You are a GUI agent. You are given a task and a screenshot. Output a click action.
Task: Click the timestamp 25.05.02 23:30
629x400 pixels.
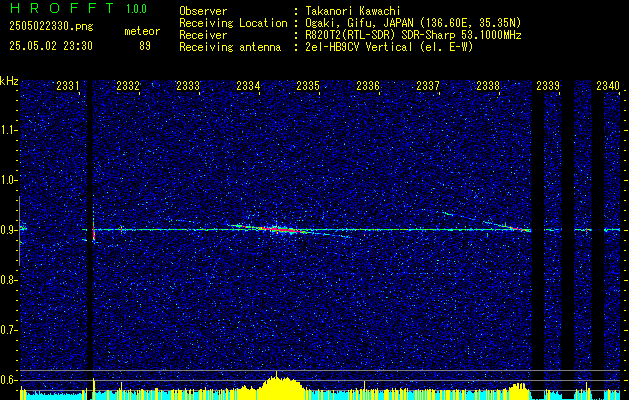tap(51, 46)
